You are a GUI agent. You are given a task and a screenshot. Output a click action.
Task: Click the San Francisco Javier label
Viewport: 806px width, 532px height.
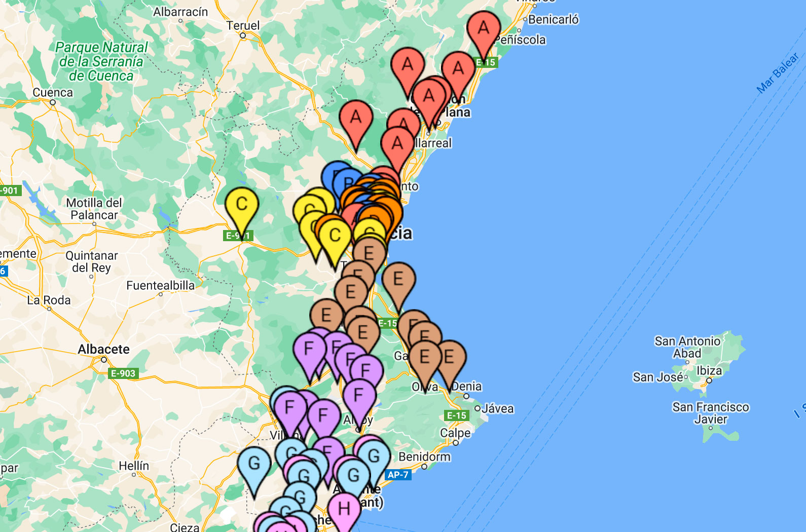711,413
